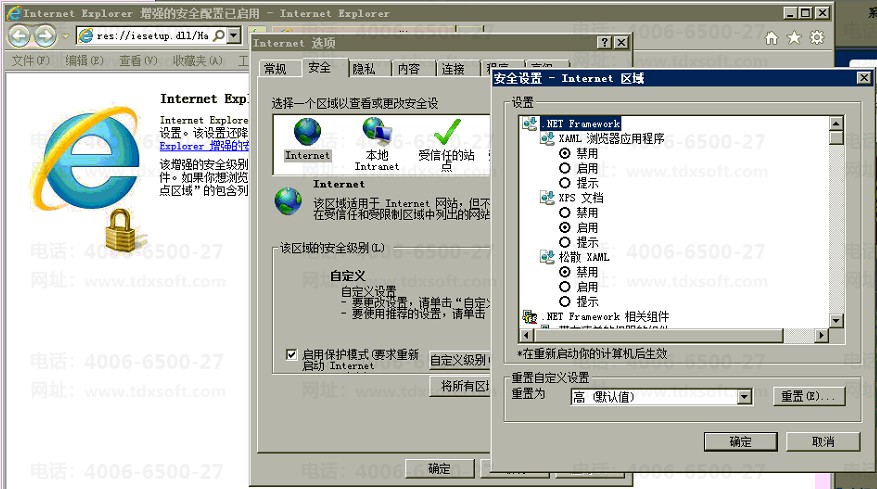Click the vertical scrollbar thumb in settings list

836,138
